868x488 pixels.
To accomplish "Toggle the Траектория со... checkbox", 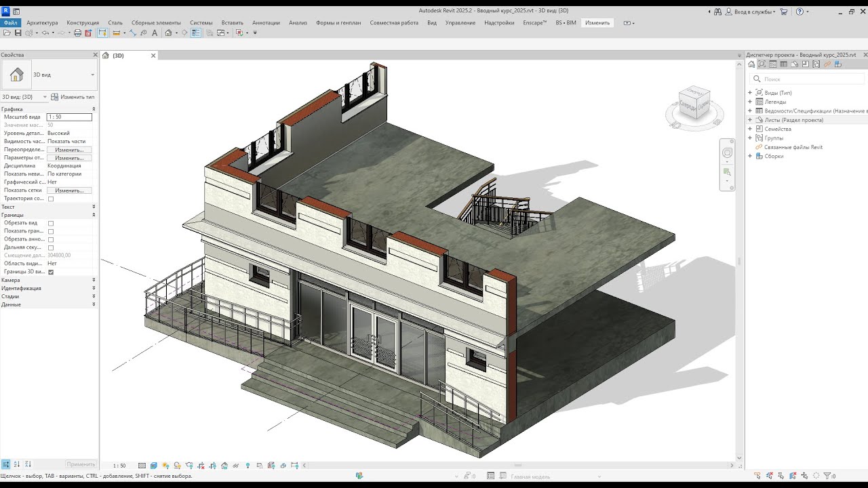I will click(x=51, y=199).
